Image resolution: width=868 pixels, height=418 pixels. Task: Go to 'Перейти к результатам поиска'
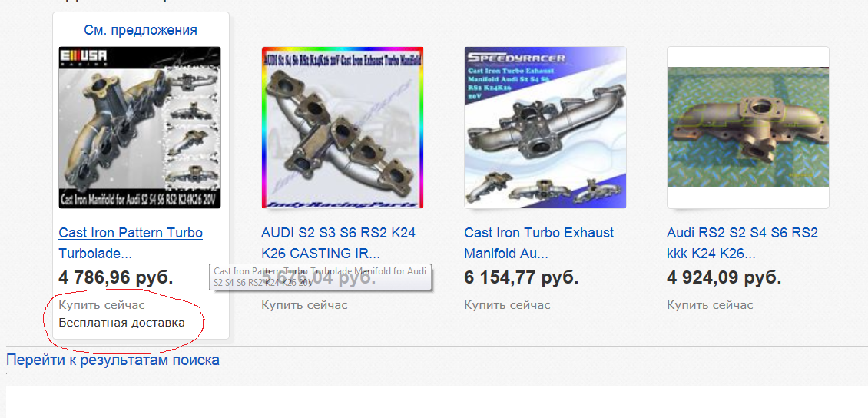click(x=113, y=360)
